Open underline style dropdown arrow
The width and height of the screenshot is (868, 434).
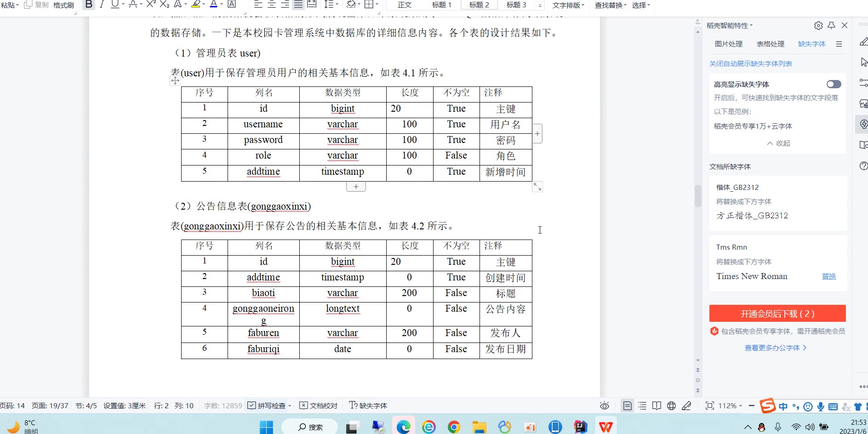[x=123, y=5]
